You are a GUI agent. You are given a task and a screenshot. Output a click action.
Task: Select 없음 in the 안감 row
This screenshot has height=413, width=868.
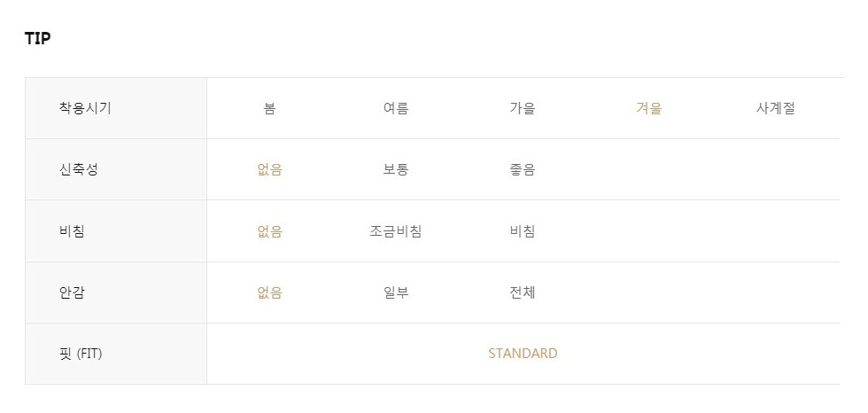pyautogui.click(x=269, y=292)
